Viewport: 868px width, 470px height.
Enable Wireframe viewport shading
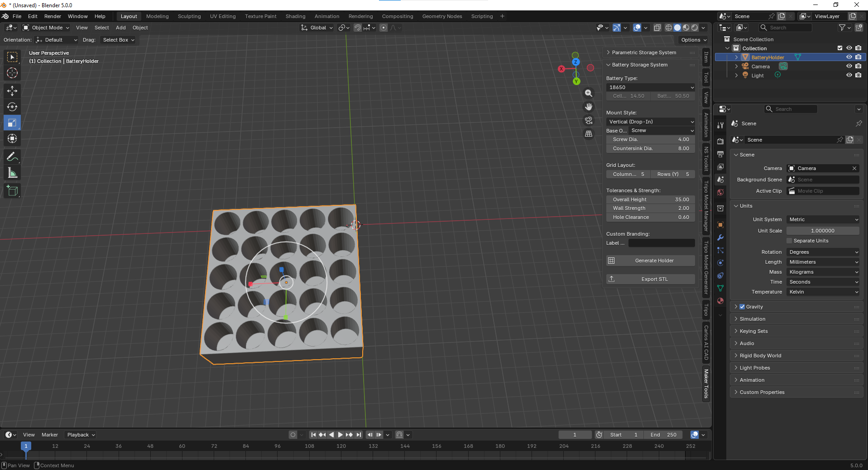coord(669,28)
